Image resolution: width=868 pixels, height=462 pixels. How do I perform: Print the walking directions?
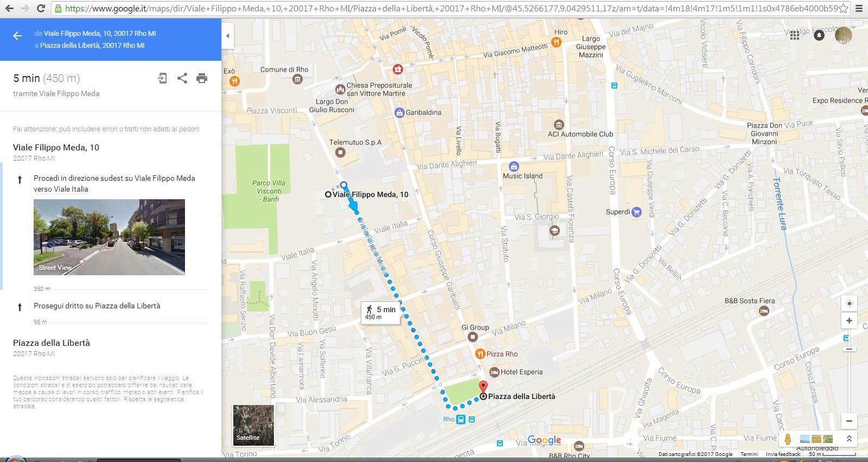pos(202,78)
